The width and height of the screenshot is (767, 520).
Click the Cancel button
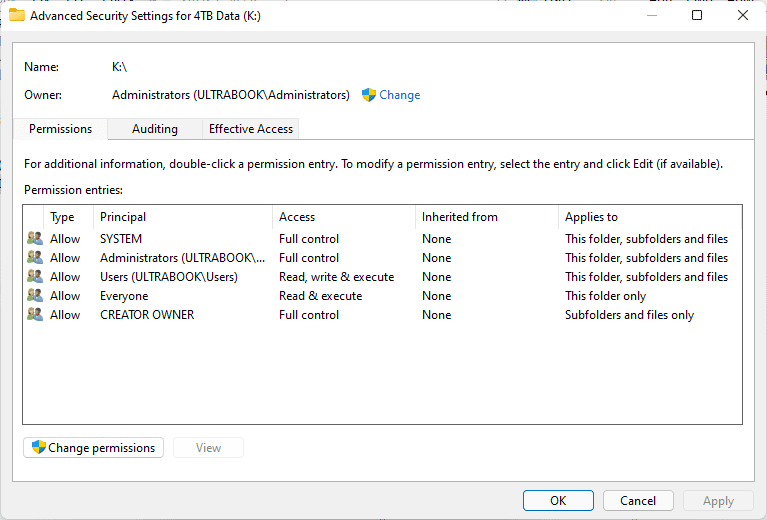coord(638,500)
